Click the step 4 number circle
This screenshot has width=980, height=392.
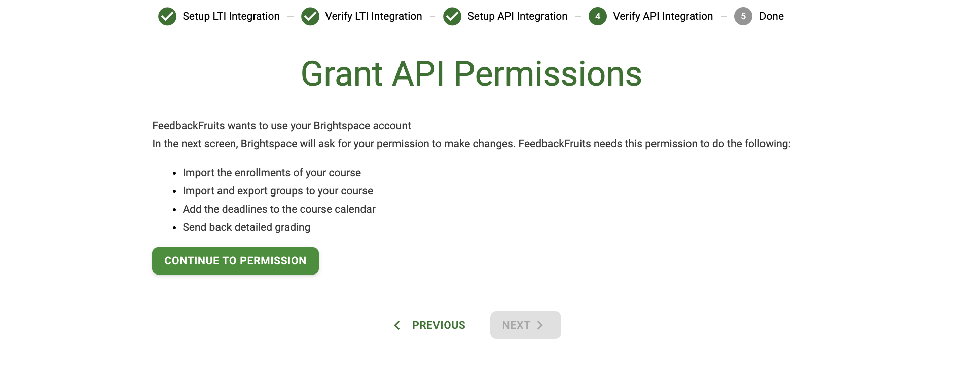point(598,16)
